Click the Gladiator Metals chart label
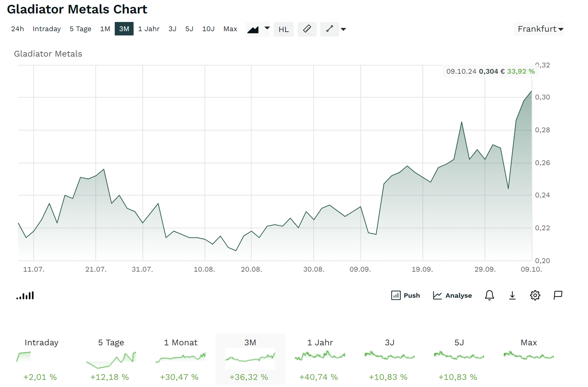The width and height of the screenshot is (588, 387). 48,54
